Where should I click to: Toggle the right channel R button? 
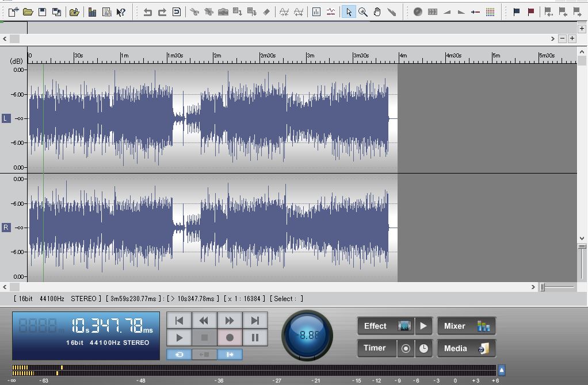(6, 228)
